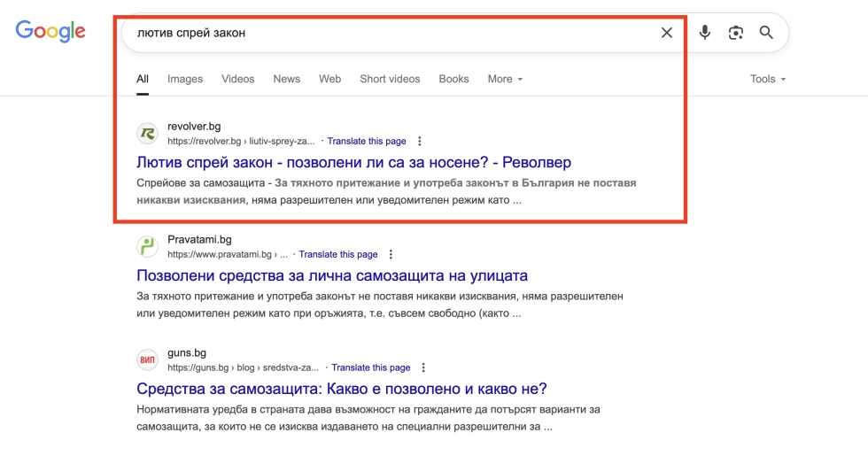The image size is (868, 456).
Task: Open more options for Pravatami.bg result
Action: click(391, 255)
